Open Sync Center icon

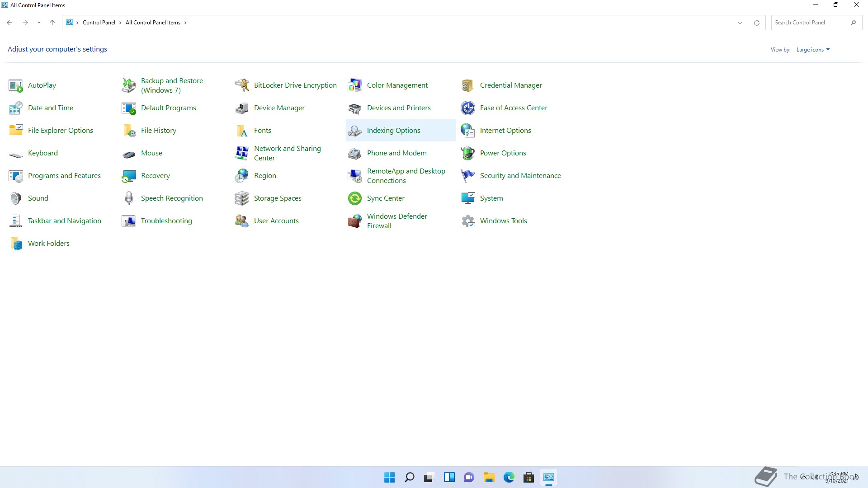[x=355, y=198]
